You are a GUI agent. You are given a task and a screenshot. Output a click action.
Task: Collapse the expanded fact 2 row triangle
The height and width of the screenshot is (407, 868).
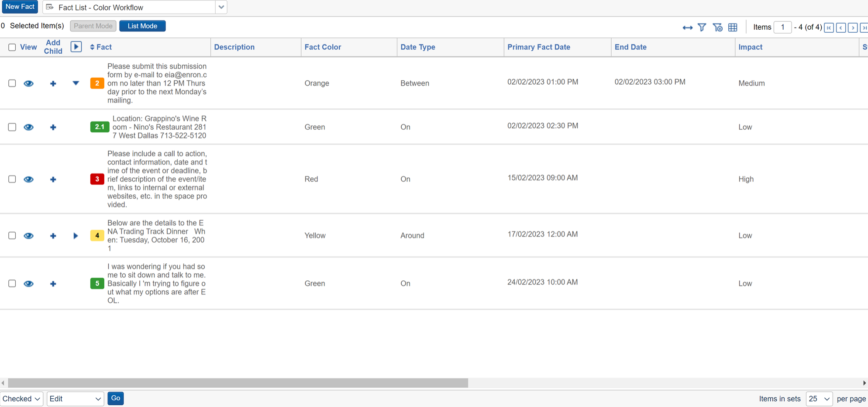click(76, 83)
